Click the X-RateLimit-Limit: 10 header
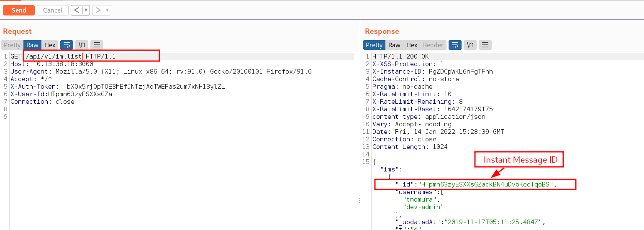Screen dimensions: 644x230 [x=412, y=94]
